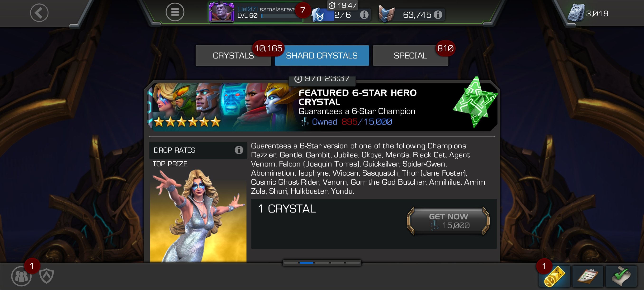
Task: Open the green checkmark objectives icon
Action: click(621, 276)
